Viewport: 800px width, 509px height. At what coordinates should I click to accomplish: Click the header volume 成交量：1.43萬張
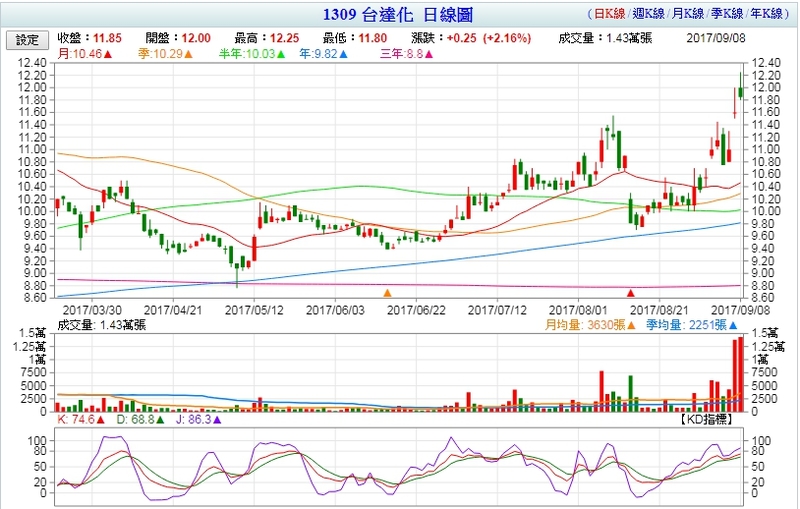pos(605,38)
